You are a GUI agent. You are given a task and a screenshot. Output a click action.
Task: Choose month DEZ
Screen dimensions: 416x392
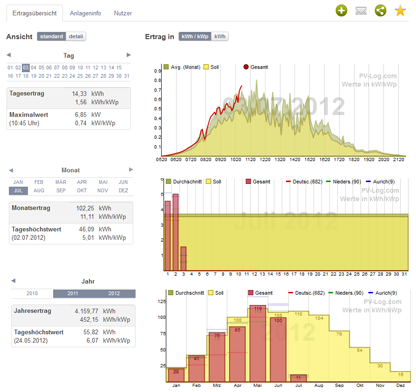coord(123,191)
